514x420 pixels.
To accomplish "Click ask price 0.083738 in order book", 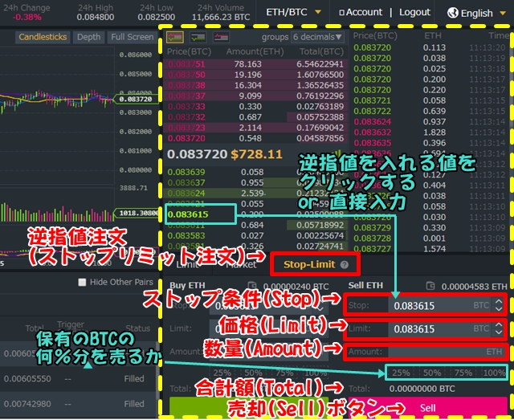I will pos(186,85).
